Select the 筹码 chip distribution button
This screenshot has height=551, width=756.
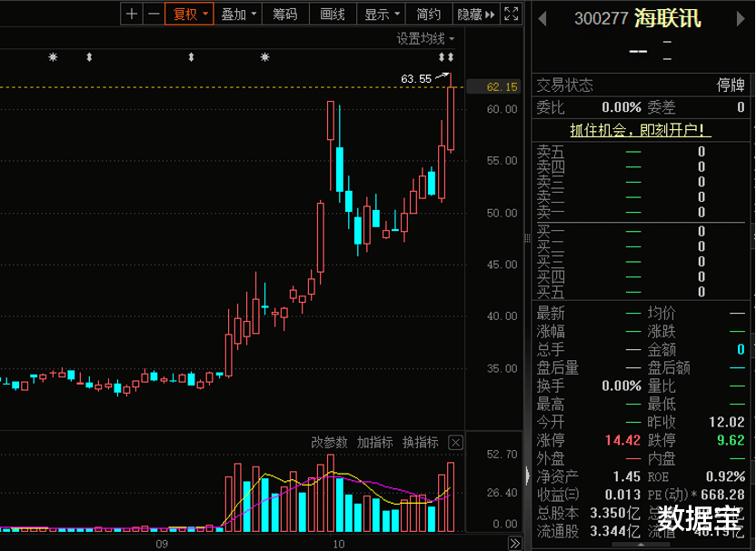(x=285, y=14)
